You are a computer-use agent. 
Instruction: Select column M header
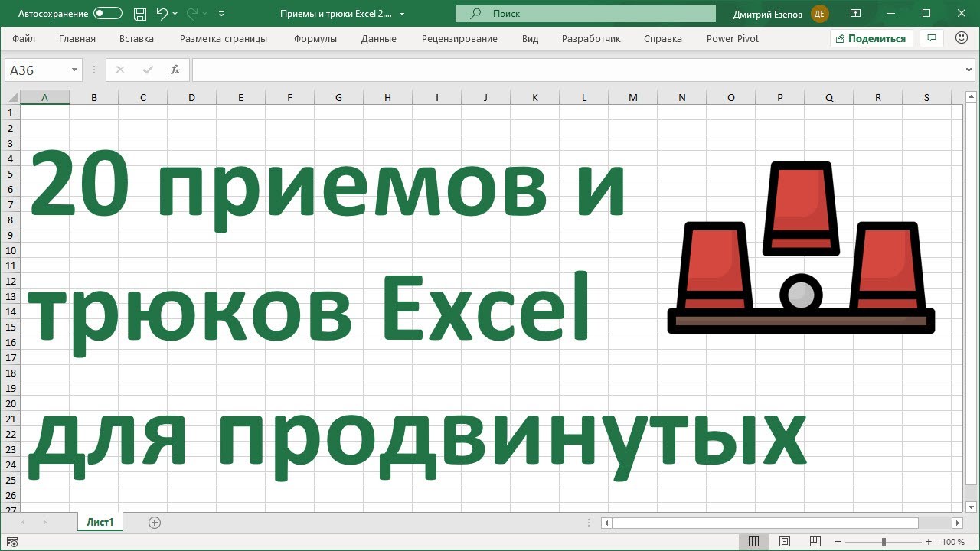click(632, 97)
